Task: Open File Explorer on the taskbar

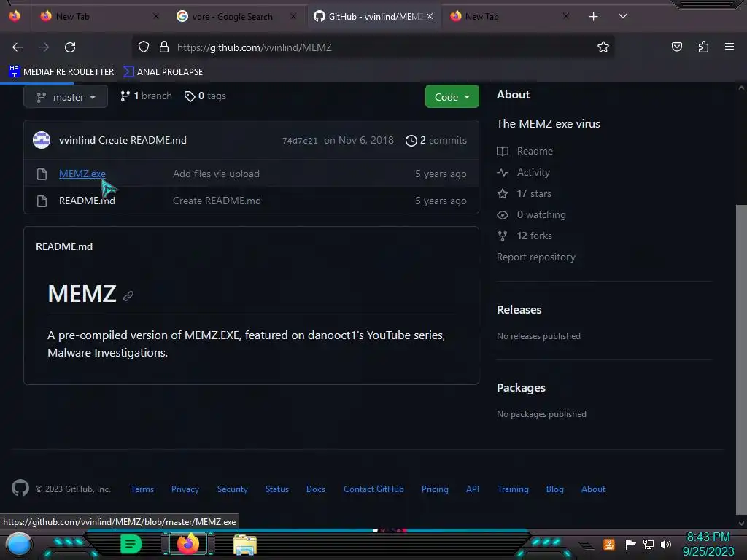Action: 245,545
